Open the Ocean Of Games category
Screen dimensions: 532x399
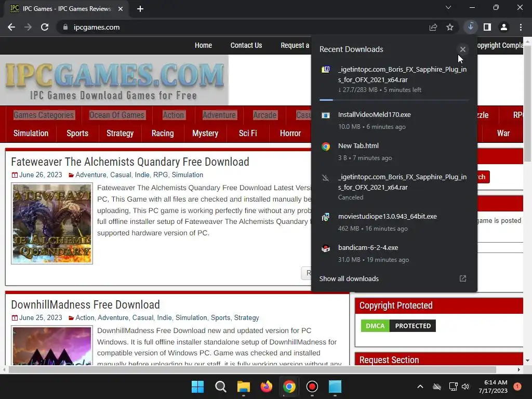point(117,115)
